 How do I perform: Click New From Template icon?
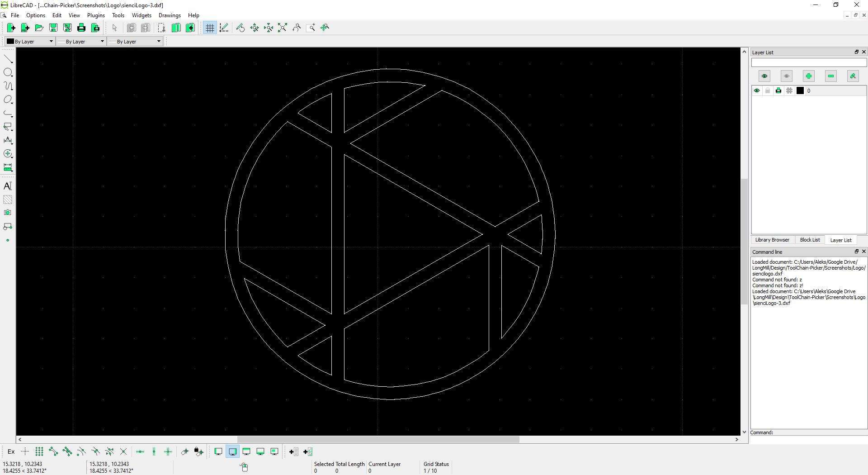(25, 28)
